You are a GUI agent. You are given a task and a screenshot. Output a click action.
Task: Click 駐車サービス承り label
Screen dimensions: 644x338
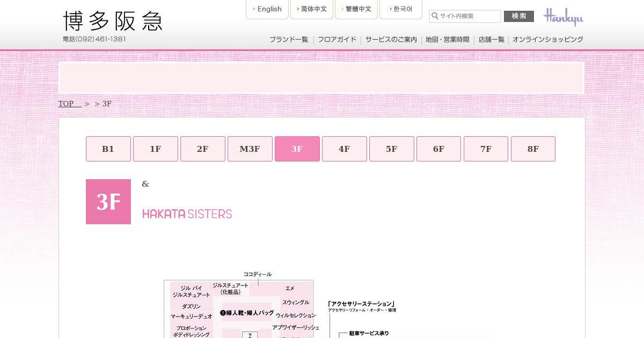coord(369,333)
